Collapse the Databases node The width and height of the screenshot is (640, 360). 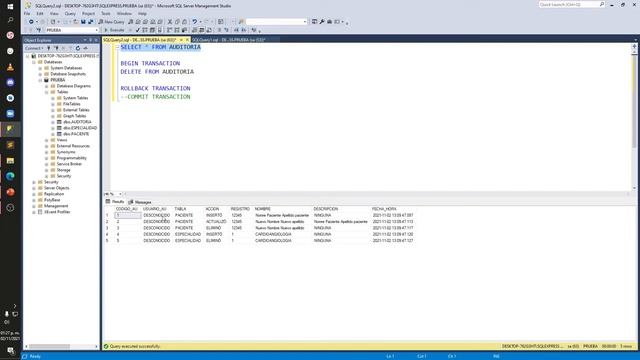(34, 62)
